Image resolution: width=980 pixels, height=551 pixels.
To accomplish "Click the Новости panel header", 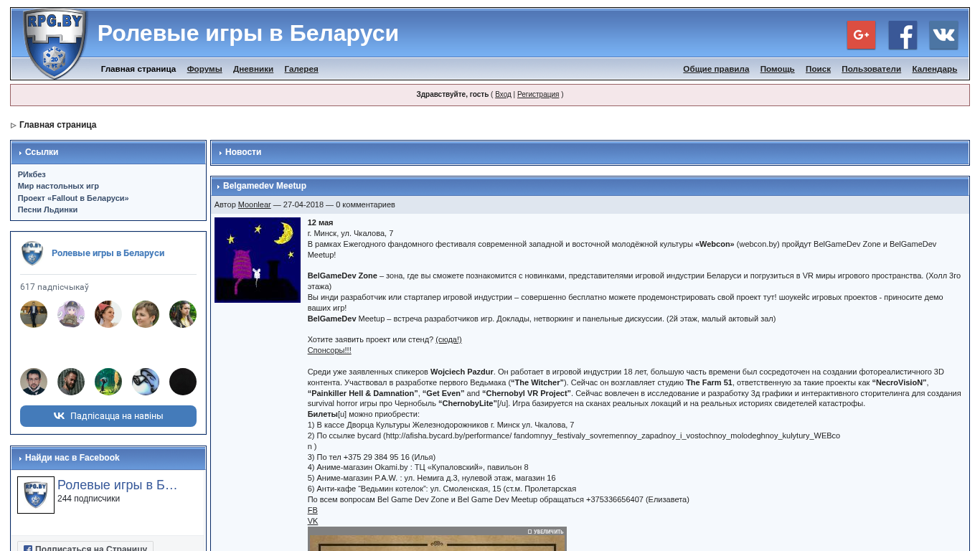I will (590, 153).
